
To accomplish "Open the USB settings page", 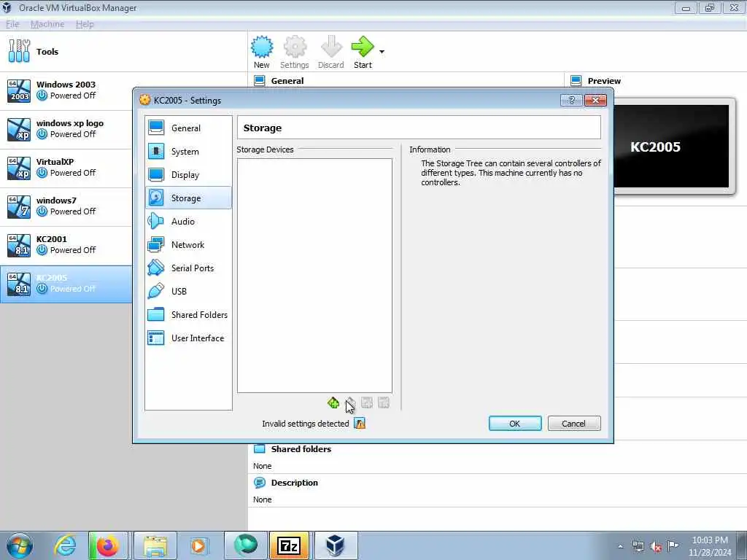I will (188, 292).
